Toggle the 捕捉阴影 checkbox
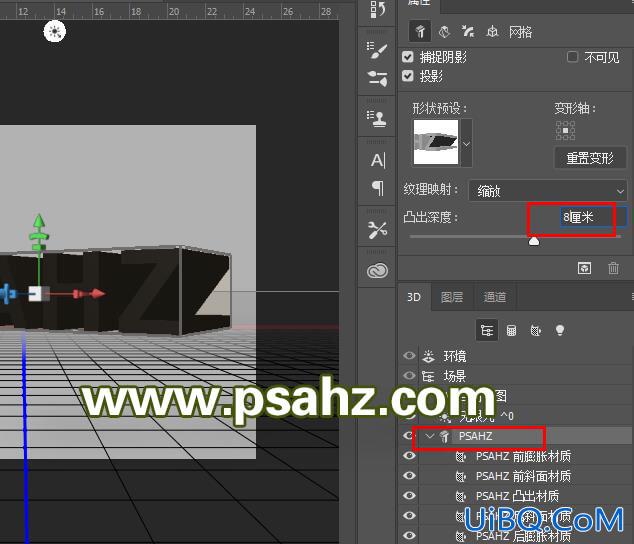This screenshot has height=544, width=634. pos(408,57)
